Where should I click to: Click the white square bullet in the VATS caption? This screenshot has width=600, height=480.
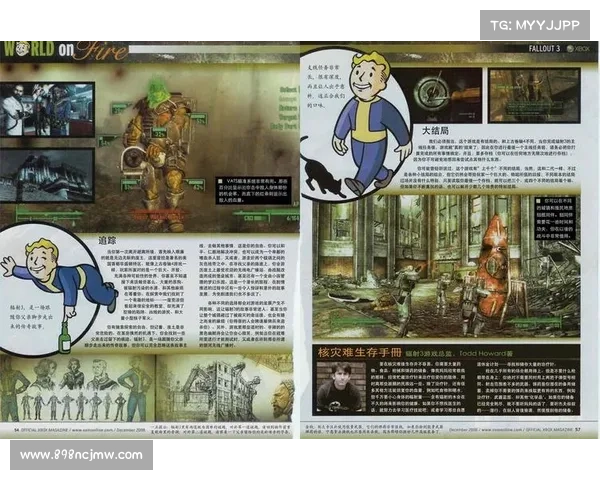(x=211, y=182)
